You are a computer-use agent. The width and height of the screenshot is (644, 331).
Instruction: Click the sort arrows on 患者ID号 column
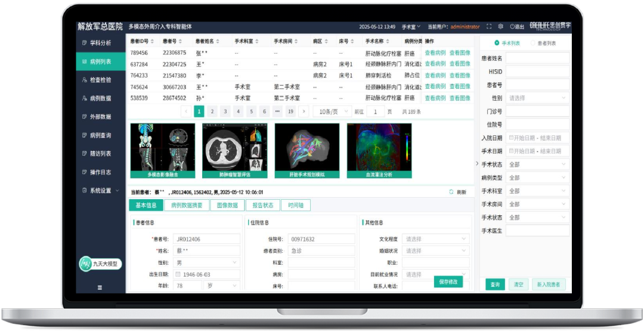[x=152, y=41]
